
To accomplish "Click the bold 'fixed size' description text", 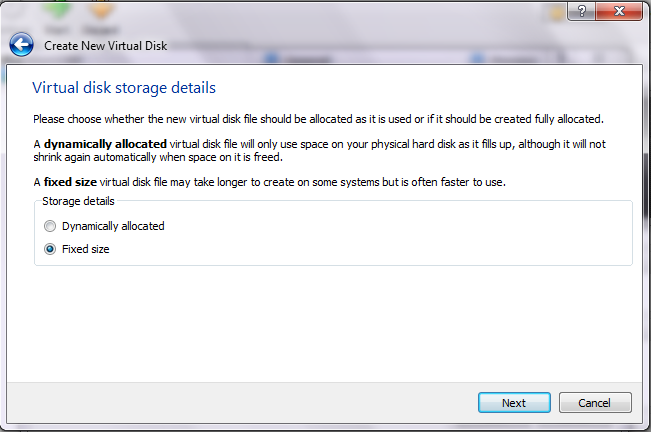I will coord(70,182).
